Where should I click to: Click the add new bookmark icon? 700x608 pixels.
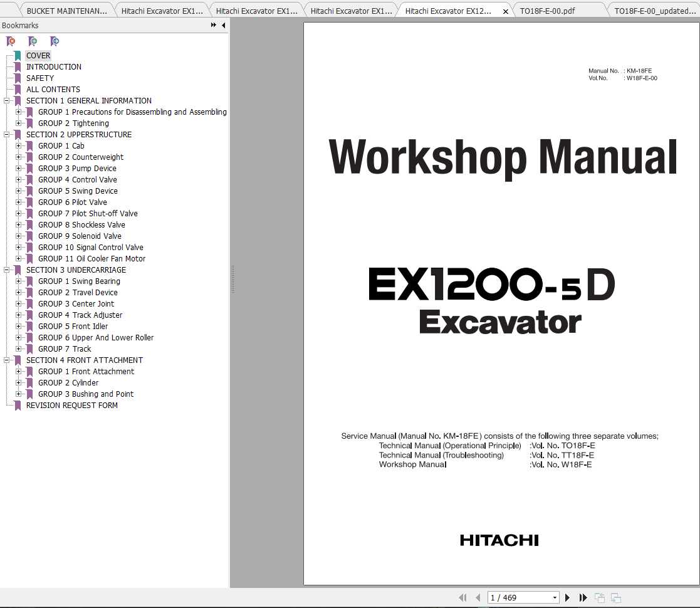point(33,41)
